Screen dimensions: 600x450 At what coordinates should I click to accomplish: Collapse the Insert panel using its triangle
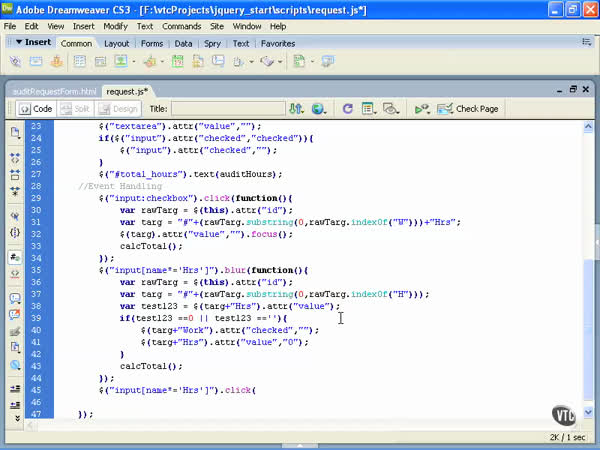pyautogui.click(x=18, y=43)
